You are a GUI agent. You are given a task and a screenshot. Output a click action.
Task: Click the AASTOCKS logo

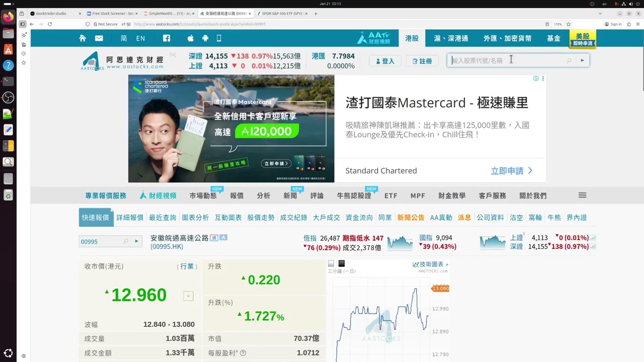click(x=122, y=61)
